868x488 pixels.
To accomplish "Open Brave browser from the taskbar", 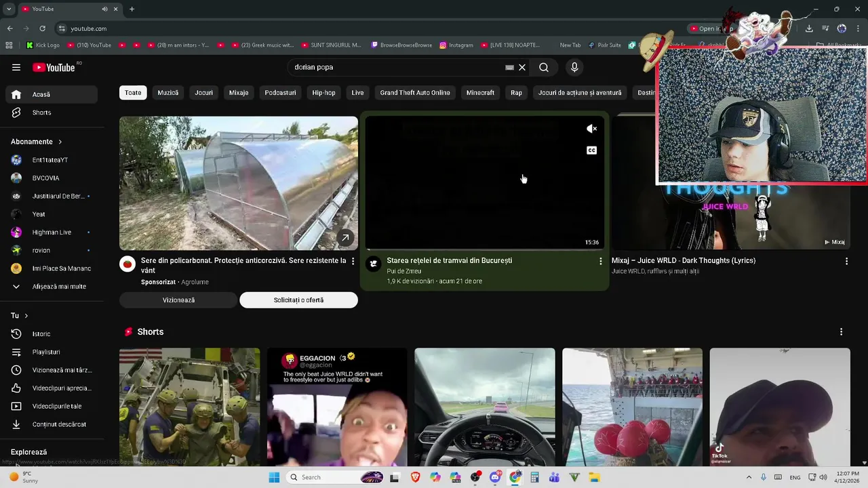I will coord(416,477).
